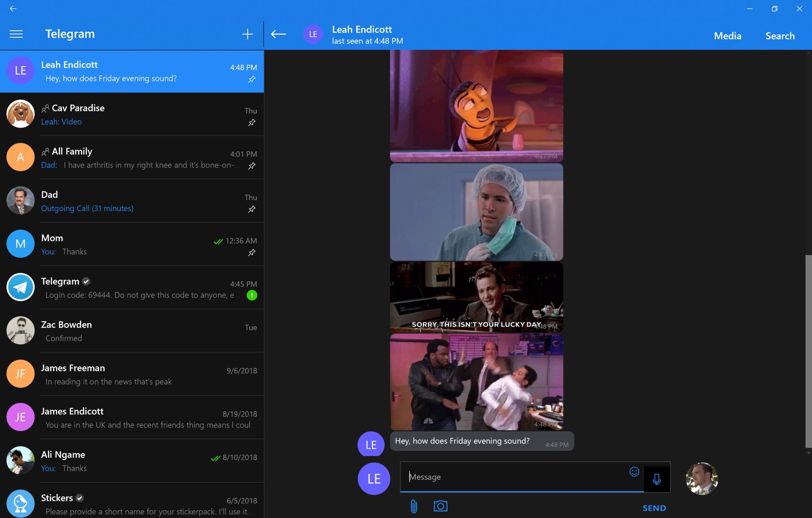This screenshot has height=518, width=812.
Task: Click the 'Sorry, this isn't your lucky day' GIF
Action: coord(476,297)
